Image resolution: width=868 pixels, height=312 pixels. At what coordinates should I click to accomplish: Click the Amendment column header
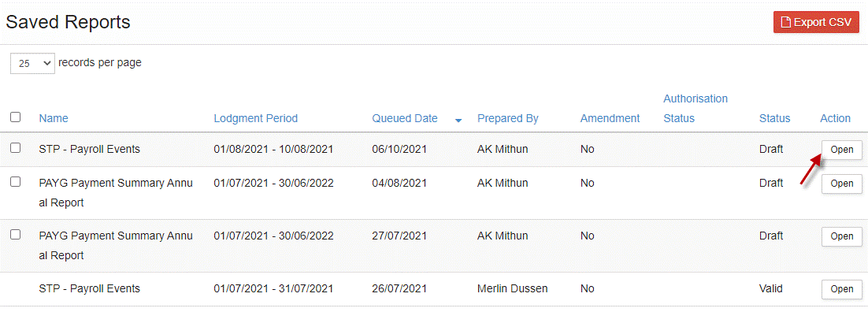point(610,118)
